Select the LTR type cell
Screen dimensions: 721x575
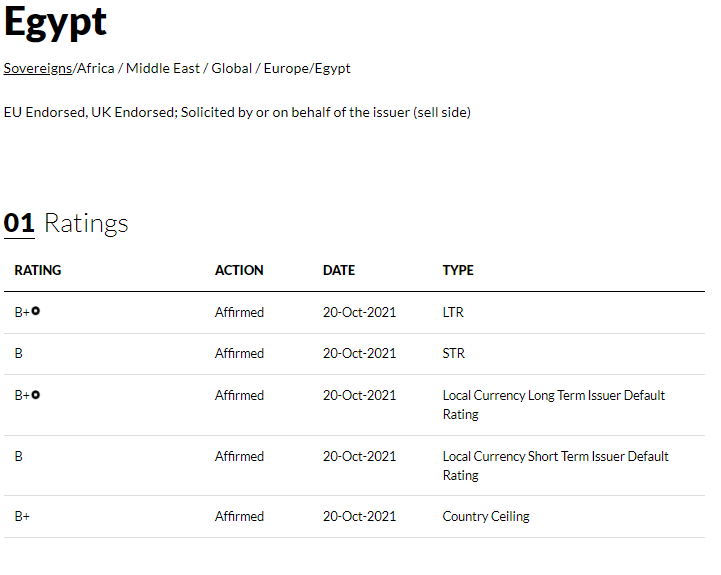pos(453,312)
